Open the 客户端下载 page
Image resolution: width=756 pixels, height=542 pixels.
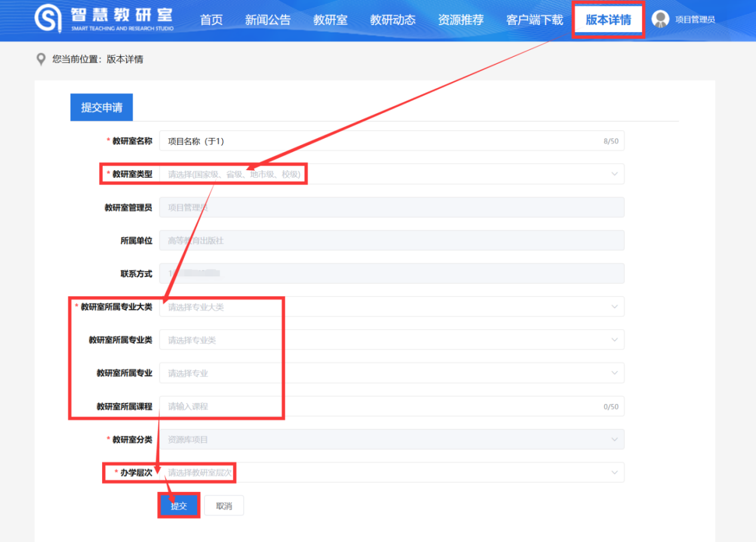(534, 19)
